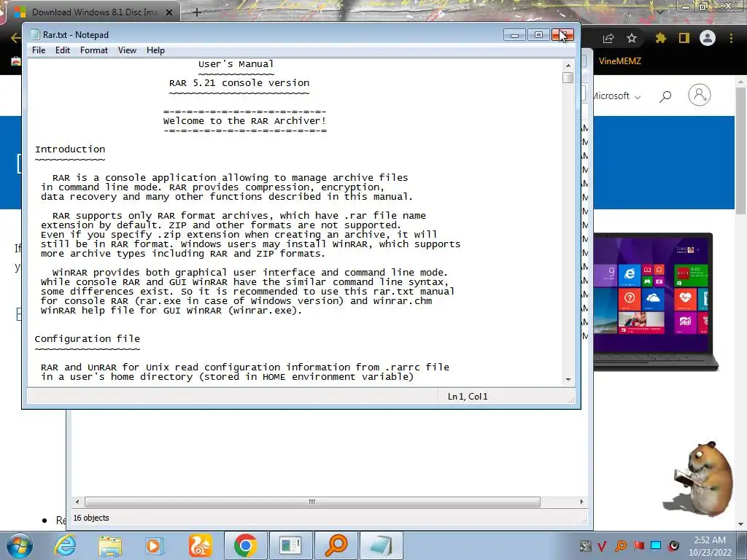Open the Chrome three-dot menu
This screenshot has height=560, width=747.
coord(731,38)
